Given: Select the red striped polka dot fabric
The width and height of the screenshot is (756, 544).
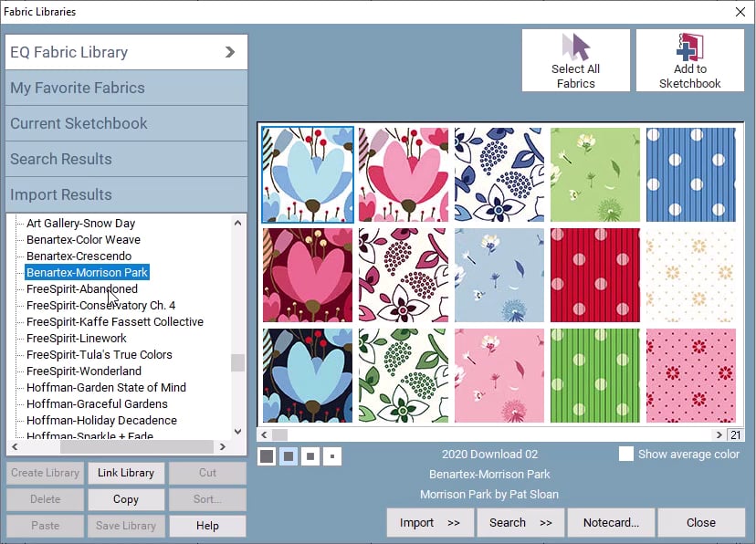Looking at the screenshot, I should click(595, 275).
